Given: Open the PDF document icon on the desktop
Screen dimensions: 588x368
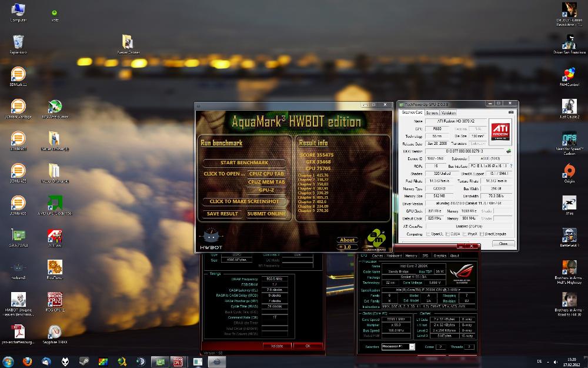Looking at the screenshot, I should point(18,334).
